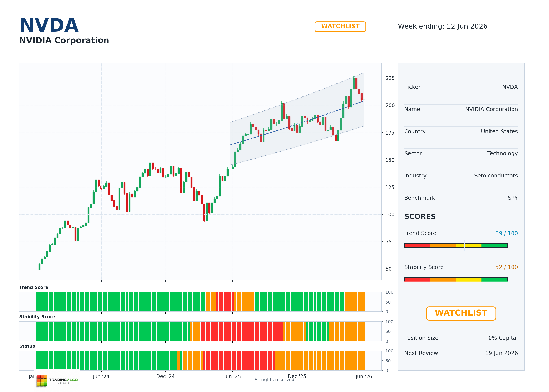Image resolution: width=549 pixels, height=392 pixels.
Task: Click the Jun '25 date axis label
Action: click(232, 377)
